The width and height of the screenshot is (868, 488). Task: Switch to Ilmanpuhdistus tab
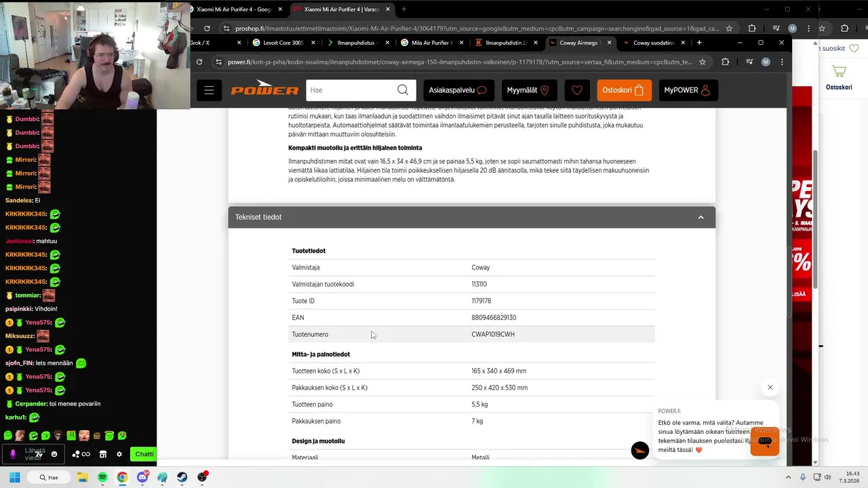[x=357, y=43]
